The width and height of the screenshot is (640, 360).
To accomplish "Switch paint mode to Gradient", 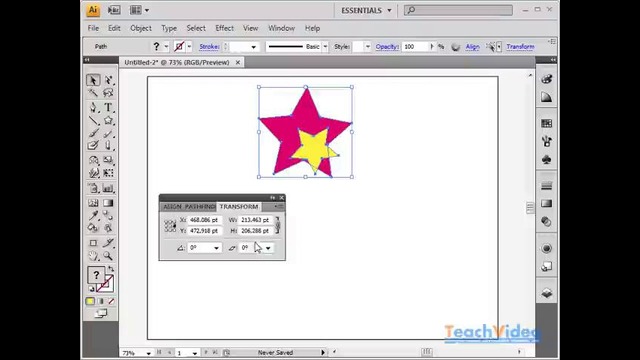I will click(x=100, y=301).
